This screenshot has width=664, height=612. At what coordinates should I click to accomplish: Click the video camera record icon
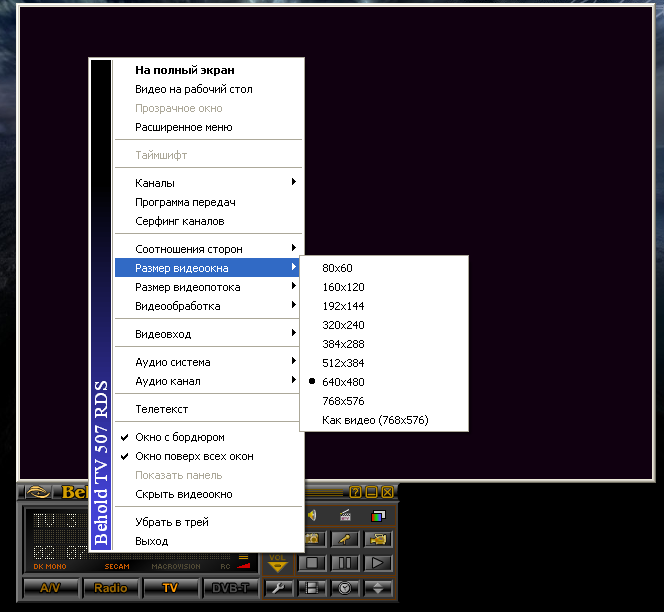click(378, 539)
